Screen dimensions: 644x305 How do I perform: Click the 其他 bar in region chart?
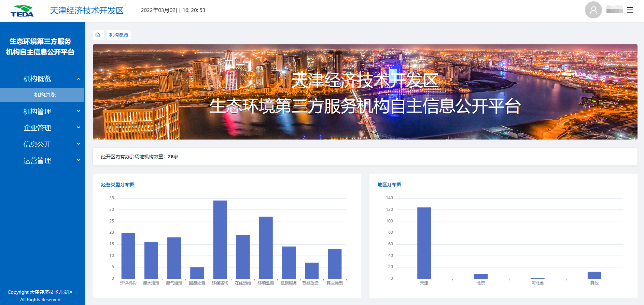pyautogui.click(x=594, y=275)
